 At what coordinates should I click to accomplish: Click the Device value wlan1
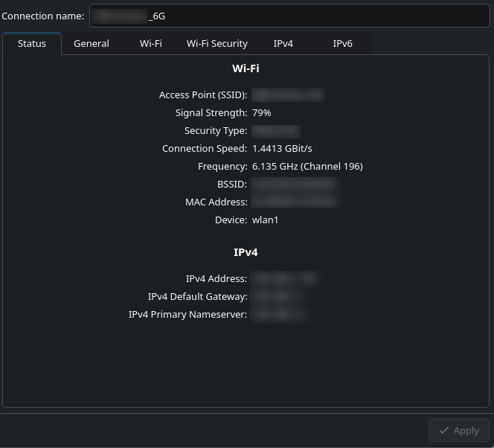click(266, 220)
